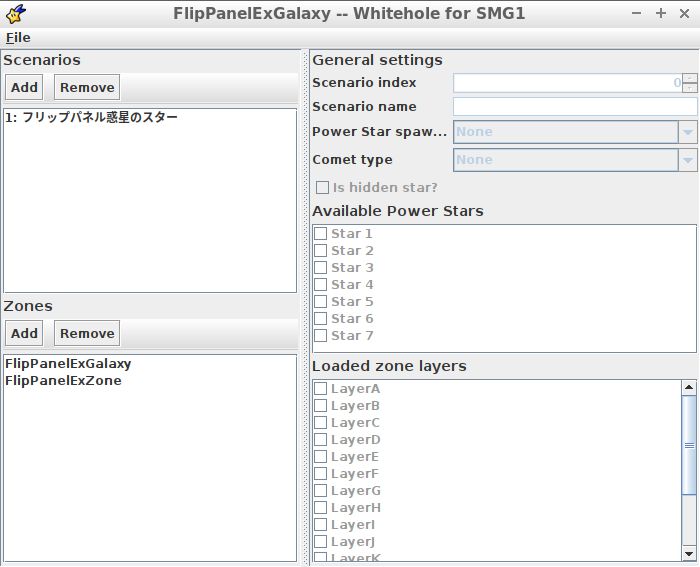Enable the LayerA checkbox
Screen dimensions: 700x567
[x=321, y=388]
